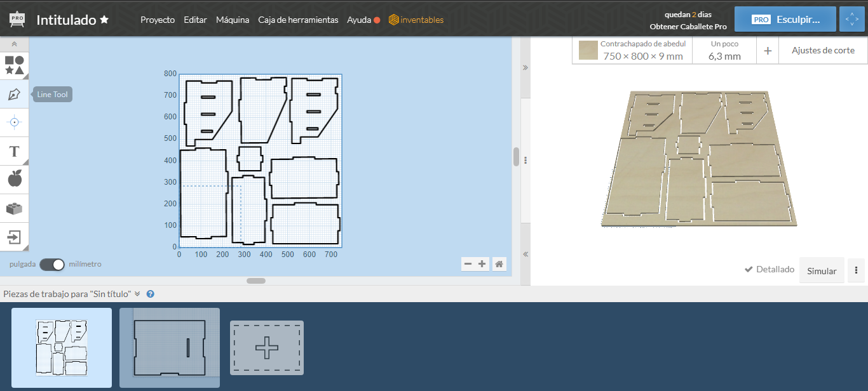Open the icons library apple tool
The width and height of the screenshot is (868, 391).
click(14, 180)
